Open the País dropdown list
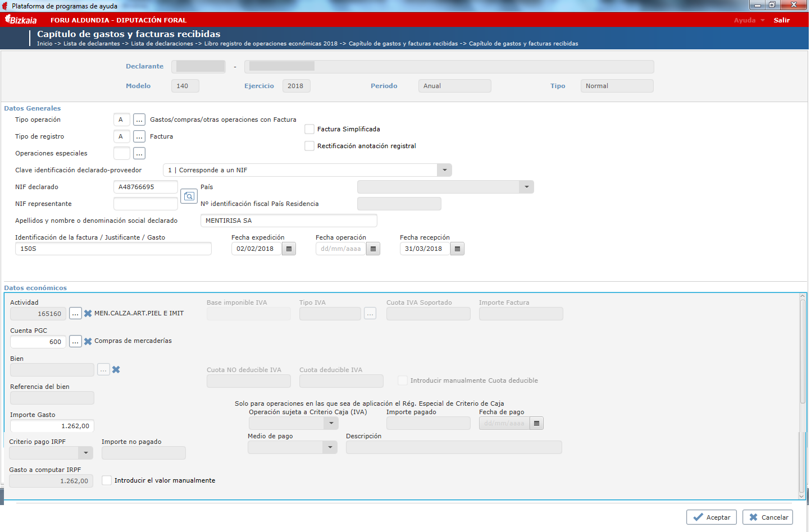Screen dimensions: 811x532 point(526,187)
